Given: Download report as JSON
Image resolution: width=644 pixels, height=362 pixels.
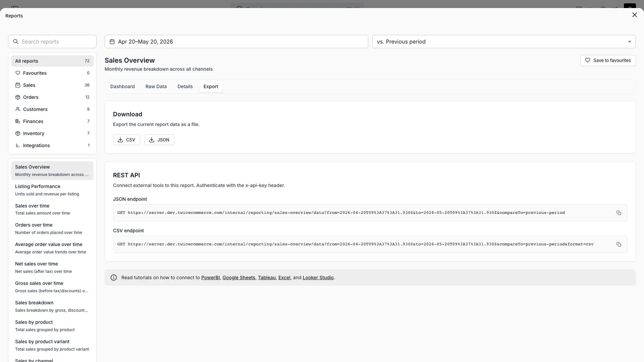Looking at the screenshot, I should (159, 140).
